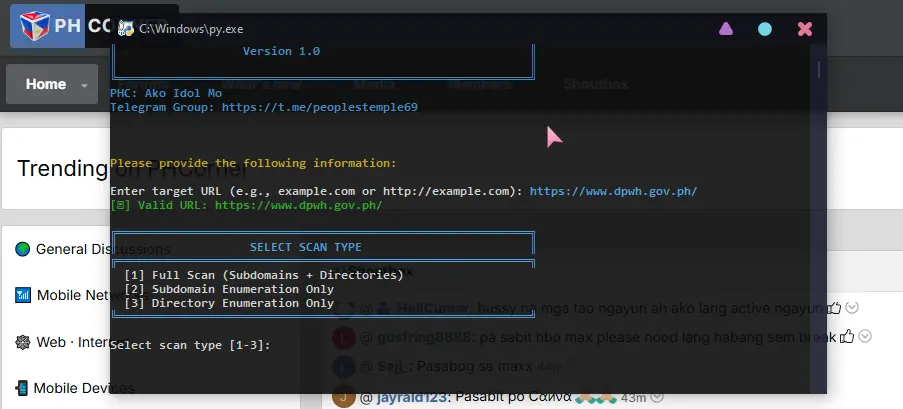Click the '[1] Full Scan' option line
The width and height of the screenshot is (903, 409).
(264, 275)
